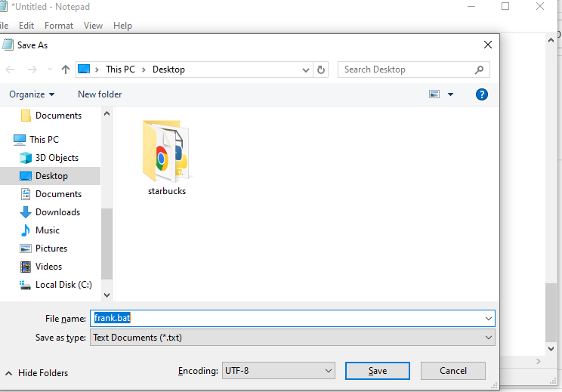Open Documents under This PC
Image resolution: width=562 pixels, height=392 pixels.
[x=51, y=194]
